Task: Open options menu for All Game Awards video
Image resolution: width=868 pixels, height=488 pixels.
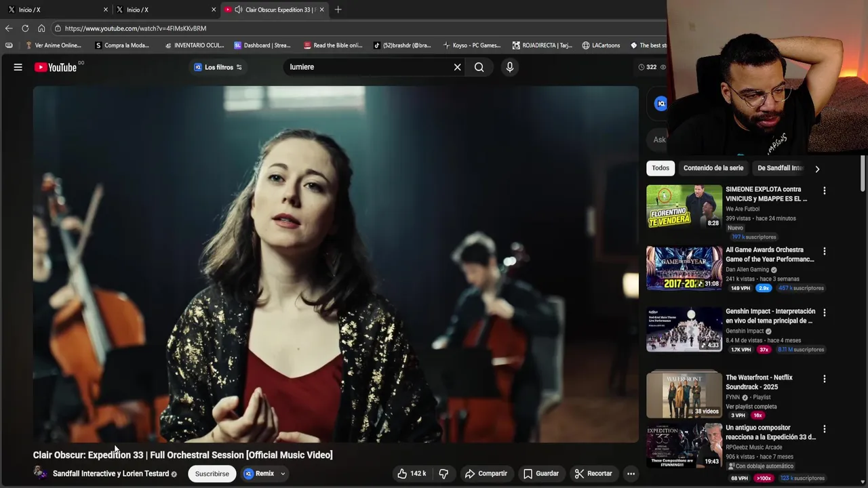Action: point(825,251)
